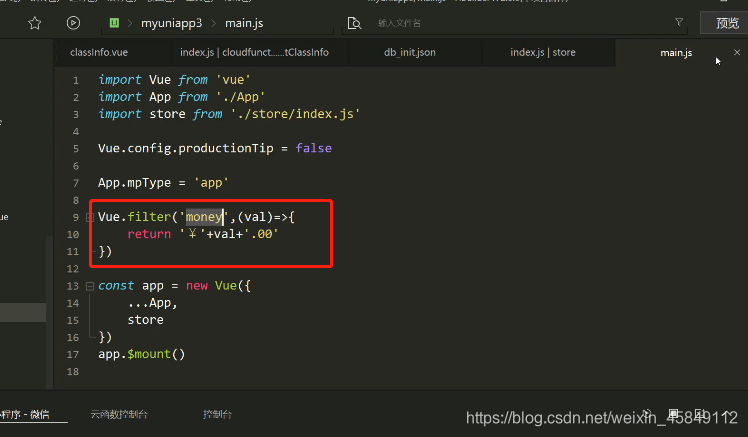The height and width of the screenshot is (437, 748).
Task: Click line number 1 in the gutter
Action: 76,80
